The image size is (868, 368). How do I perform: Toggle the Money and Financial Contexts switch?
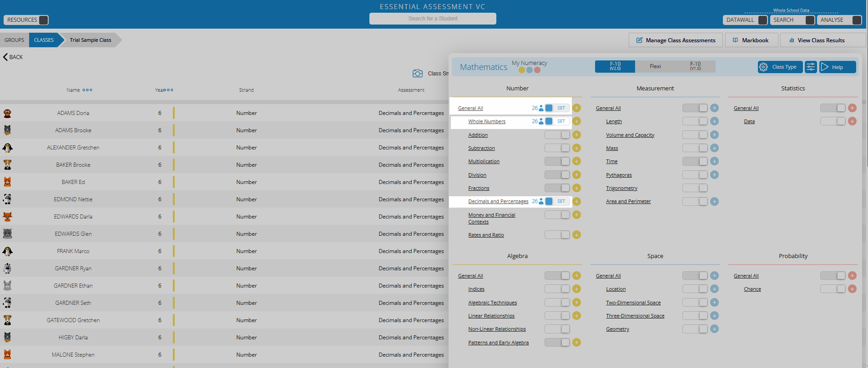pyautogui.click(x=557, y=214)
